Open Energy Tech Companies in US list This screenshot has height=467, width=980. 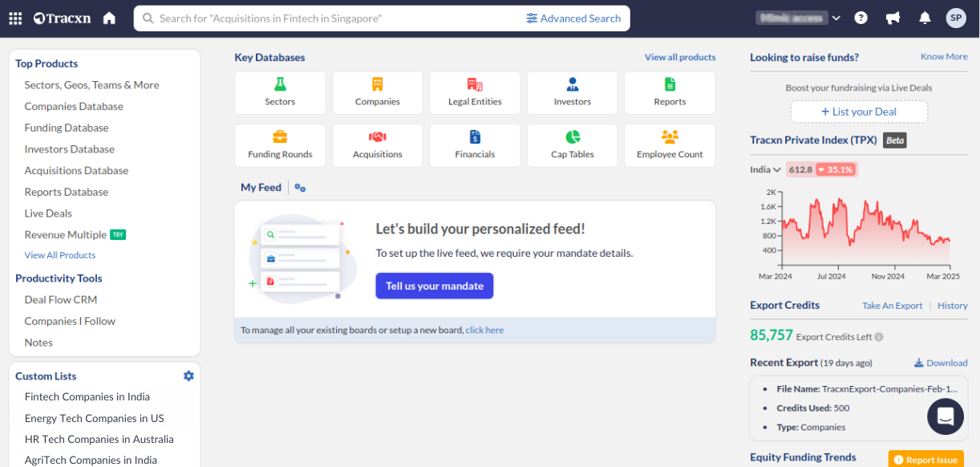[x=95, y=418]
